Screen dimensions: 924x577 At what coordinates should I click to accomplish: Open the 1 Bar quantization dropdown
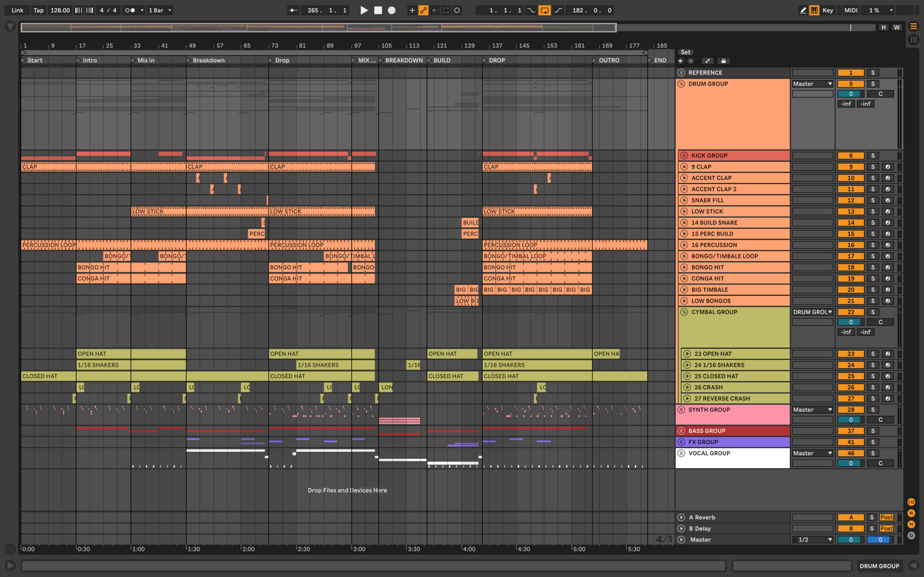click(x=160, y=10)
